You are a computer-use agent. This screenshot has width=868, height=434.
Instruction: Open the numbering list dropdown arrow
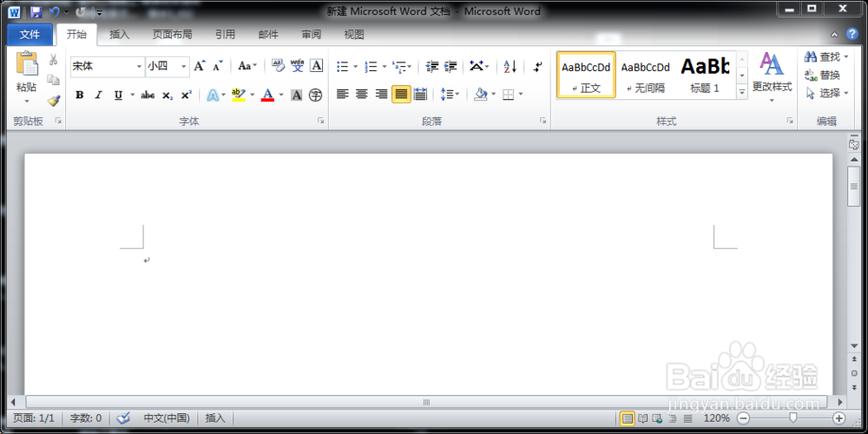(x=385, y=67)
